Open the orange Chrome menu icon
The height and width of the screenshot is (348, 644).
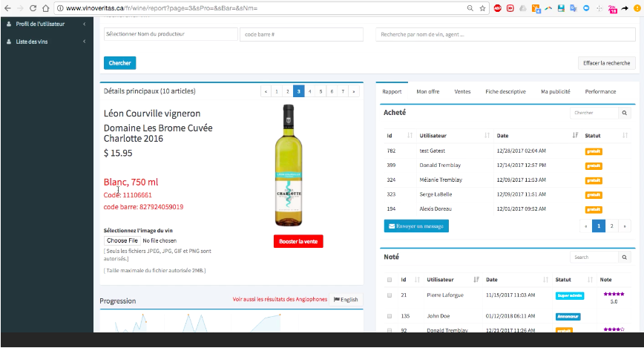pyautogui.click(x=637, y=8)
